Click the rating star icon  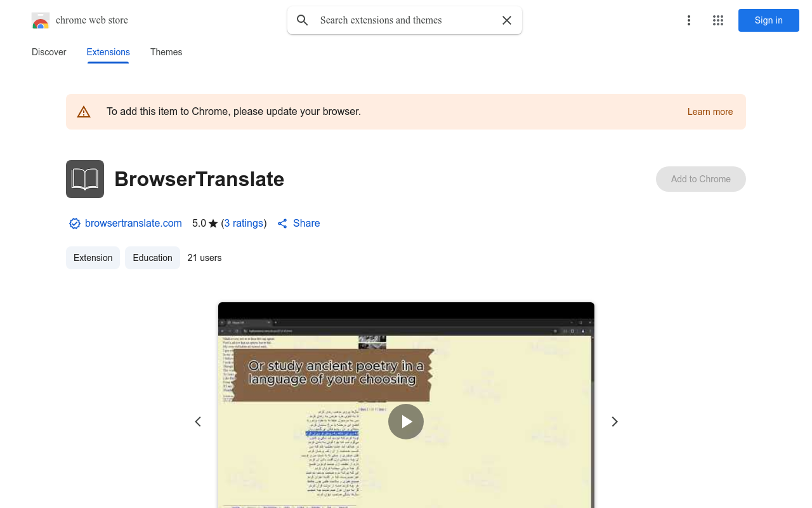coord(213,224)
